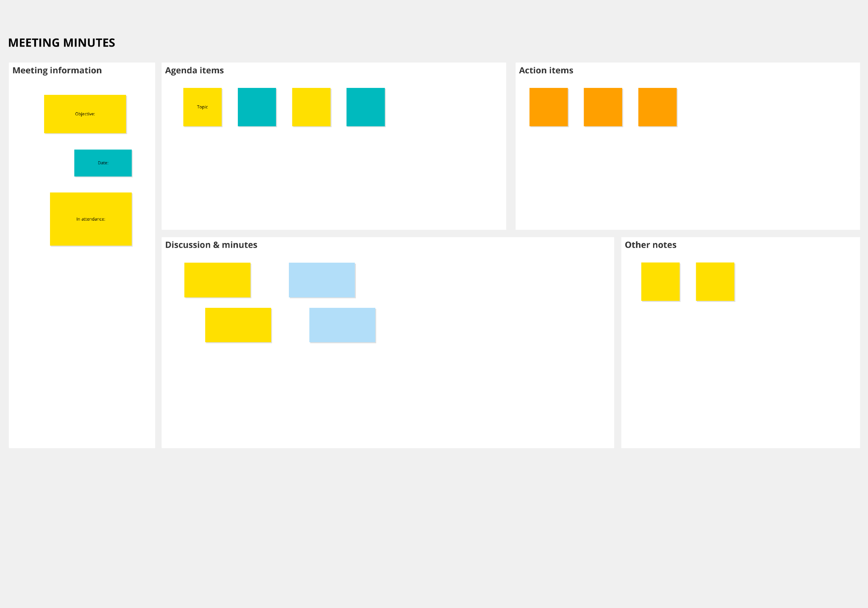Select the Date teal sticky note
The image size is (868, 608).
tap(102, 162)
